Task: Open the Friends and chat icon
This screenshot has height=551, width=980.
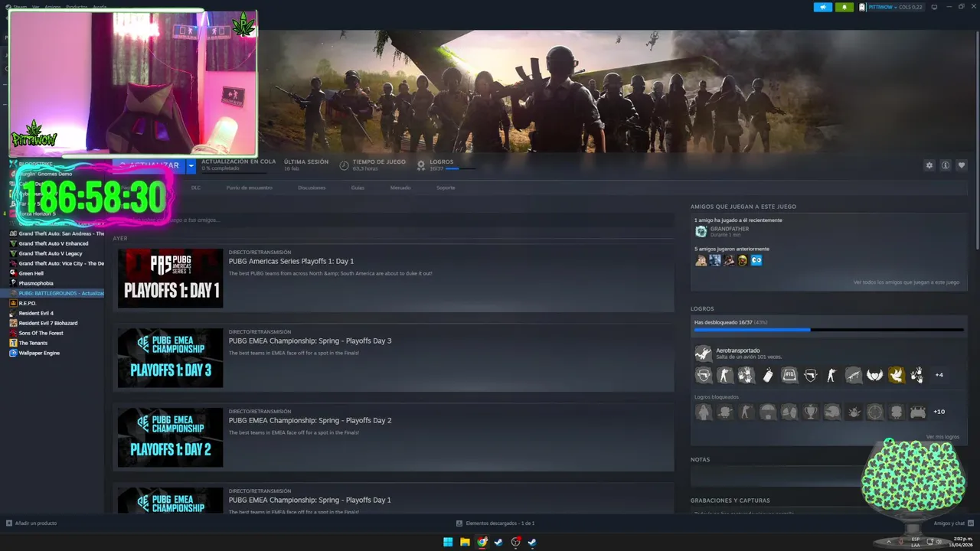Action: click(x=971, y=523)
